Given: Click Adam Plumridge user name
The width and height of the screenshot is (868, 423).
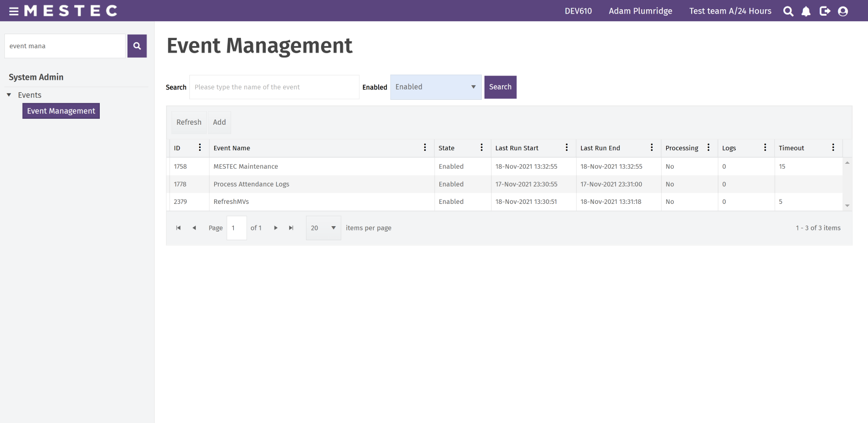Looking at the screenshot, I should tap(640, 11).
